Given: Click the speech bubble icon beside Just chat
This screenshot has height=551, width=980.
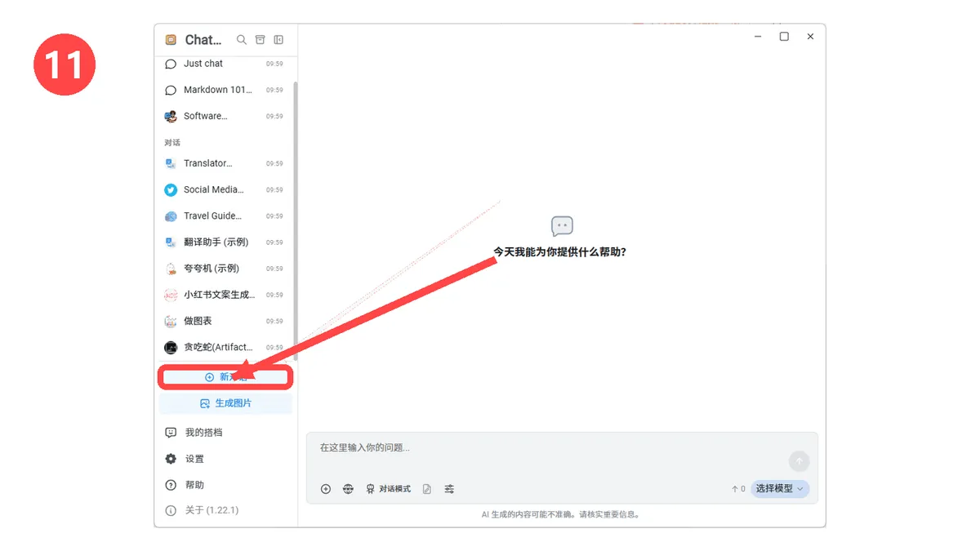Looking at the screenshot, I should (171, 64).
